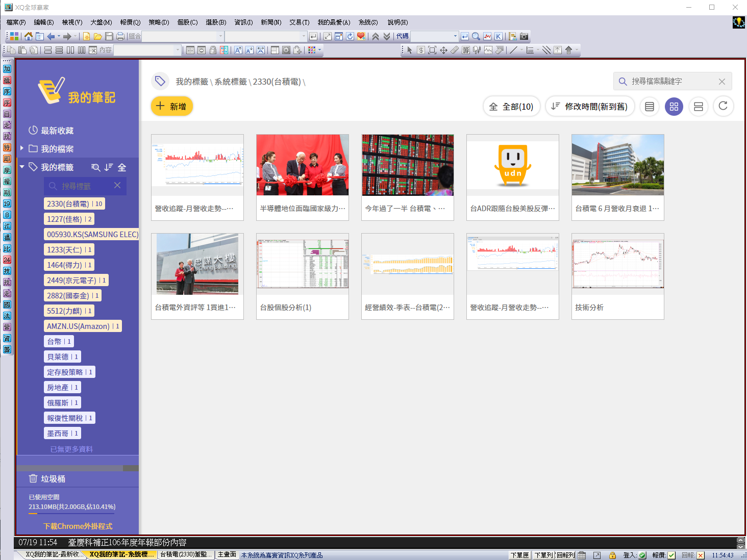The width and height of the screenshot is (747, 560).
Task: Open the color palette dropdown arrow
Action: pos(320,50)
